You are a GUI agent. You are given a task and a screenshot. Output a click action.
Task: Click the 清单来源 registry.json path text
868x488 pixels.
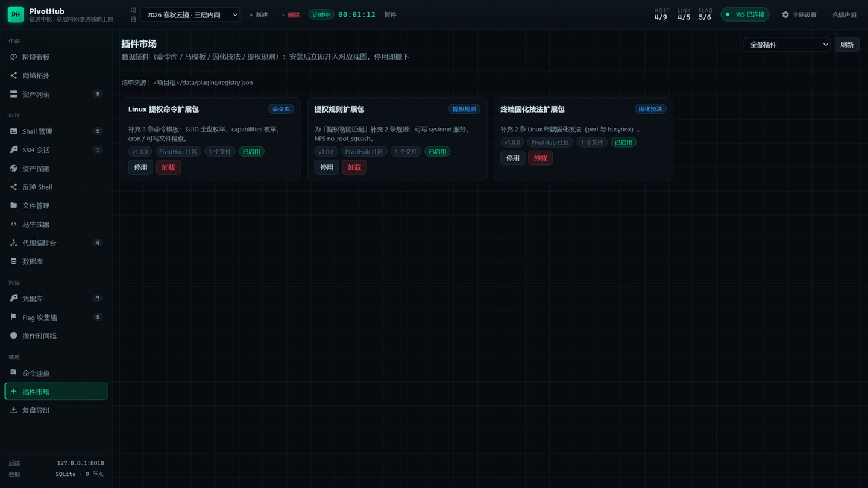[187, 83]
